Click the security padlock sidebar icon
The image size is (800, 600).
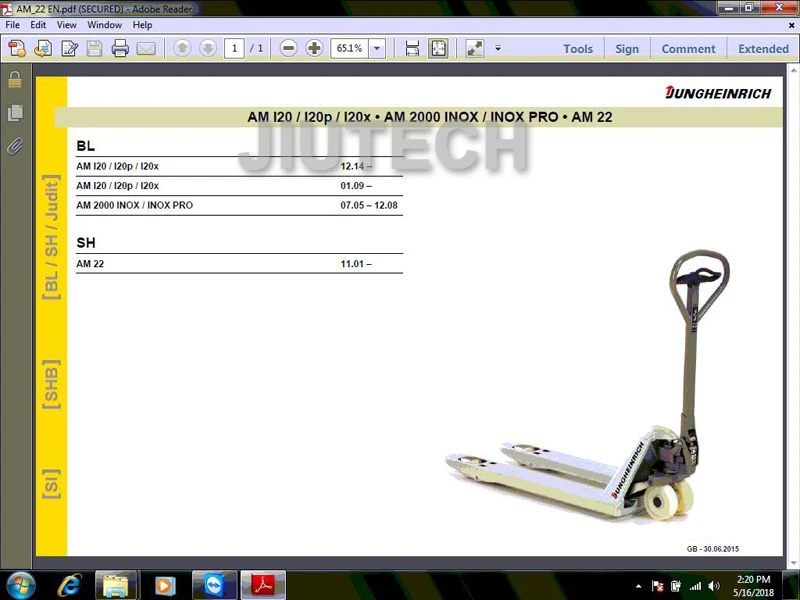[15, 79]
